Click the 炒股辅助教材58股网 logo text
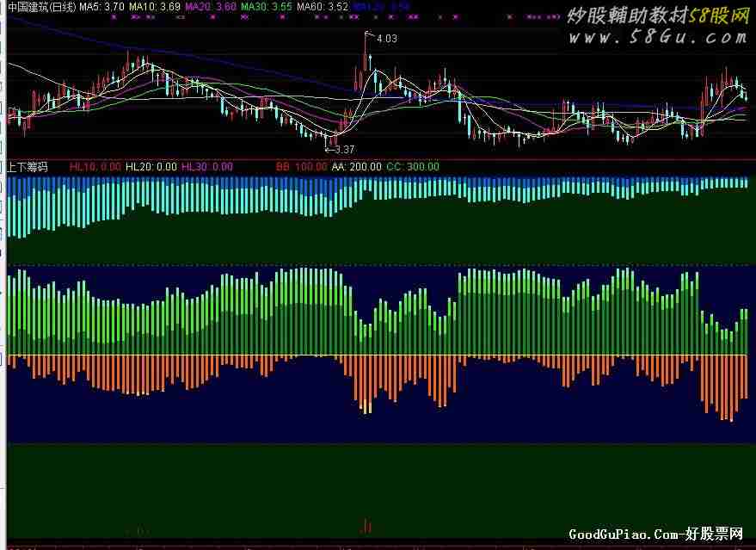The height and width of the screenshot is (550, 756). click(656, 15)
